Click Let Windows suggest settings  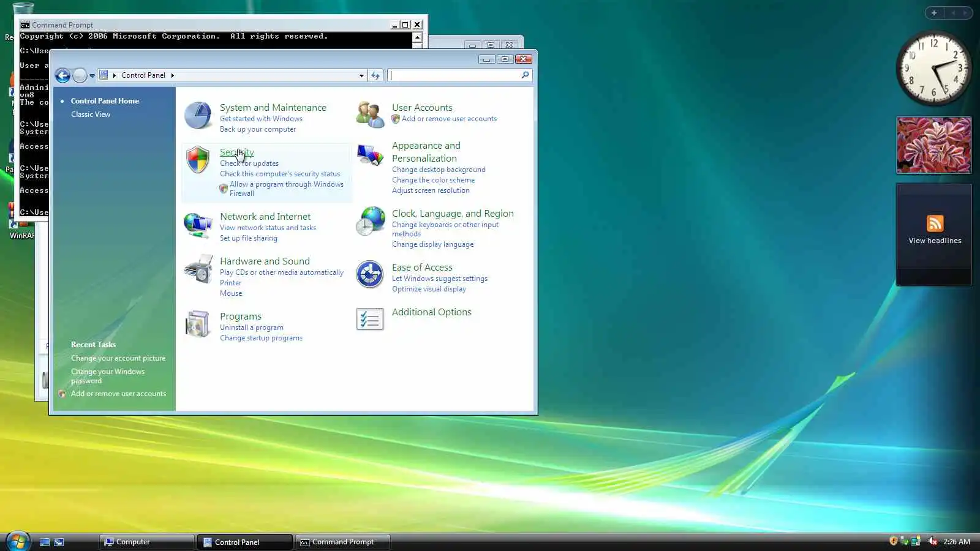coord(440,279)
